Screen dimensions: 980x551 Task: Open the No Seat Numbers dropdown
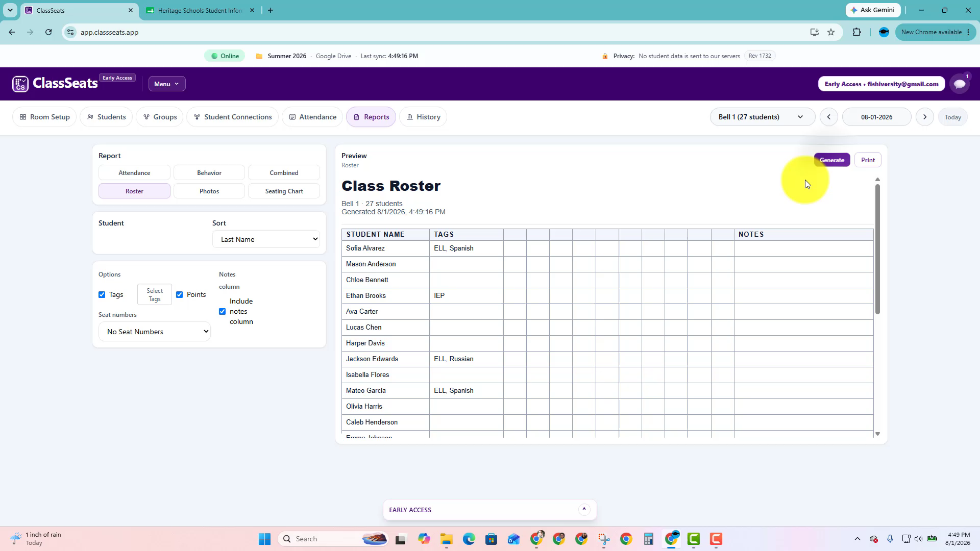point(154,332)
